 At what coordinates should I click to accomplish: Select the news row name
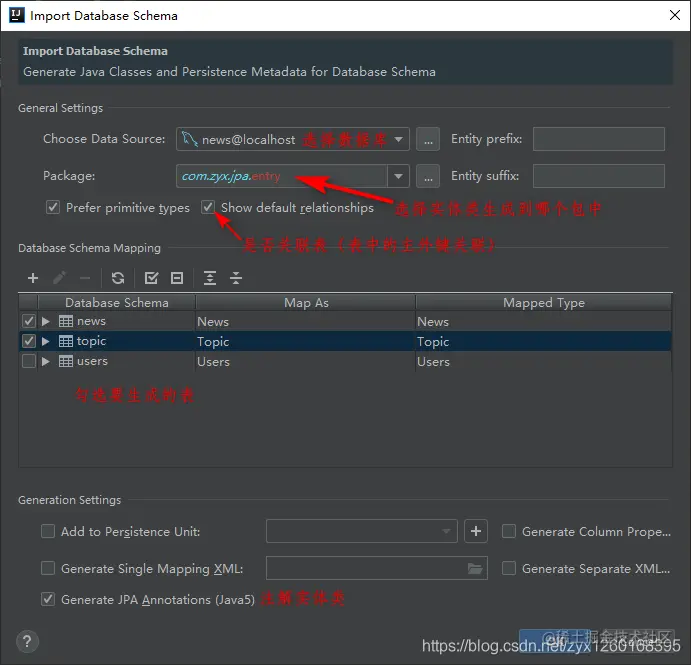(91, 321)
